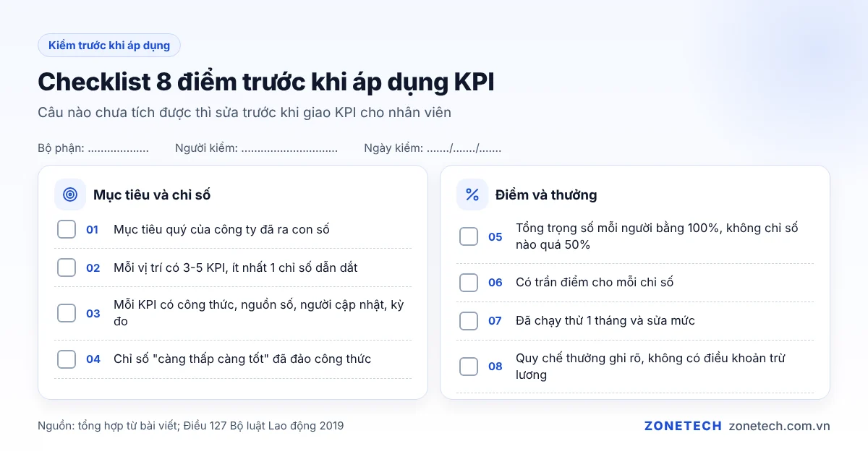Click the ZONETECH brand logo text
The height and width of the screenshot is (462, 868).
pyautogui.click(x=683, y=426)
